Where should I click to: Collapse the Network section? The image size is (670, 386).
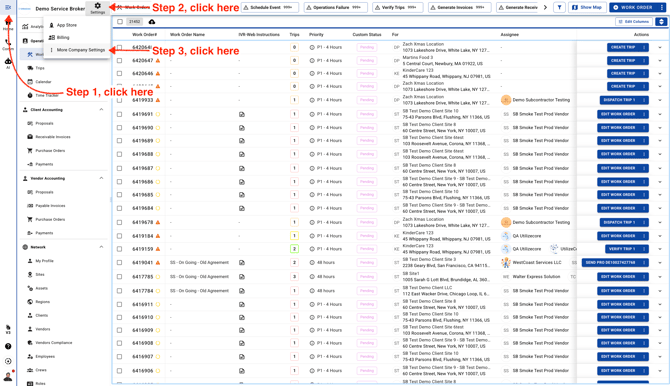pyautogui.click(x=101, y=247)
